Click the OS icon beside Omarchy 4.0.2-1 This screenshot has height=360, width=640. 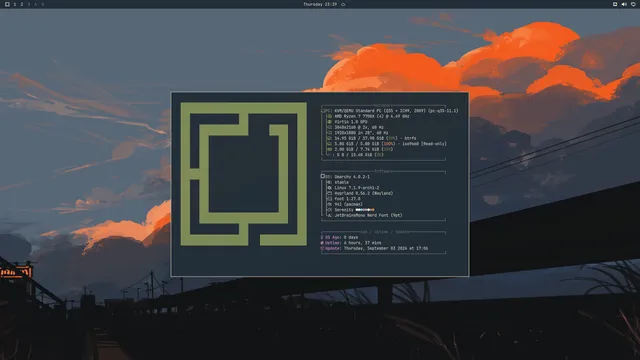point(323,176)
